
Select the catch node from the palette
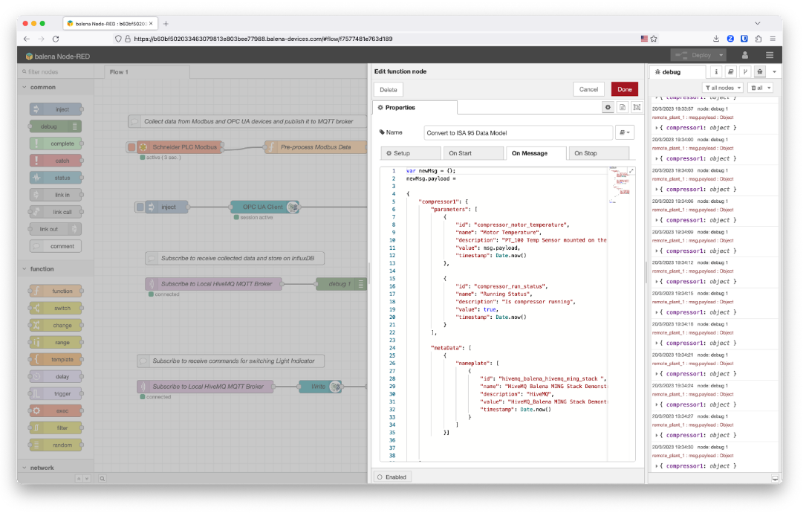tap(56, 160)
